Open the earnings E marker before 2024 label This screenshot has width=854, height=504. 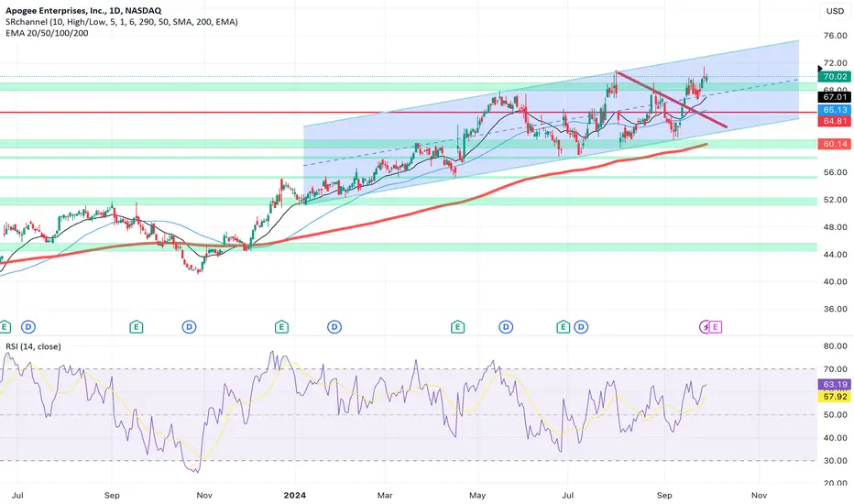281,327
